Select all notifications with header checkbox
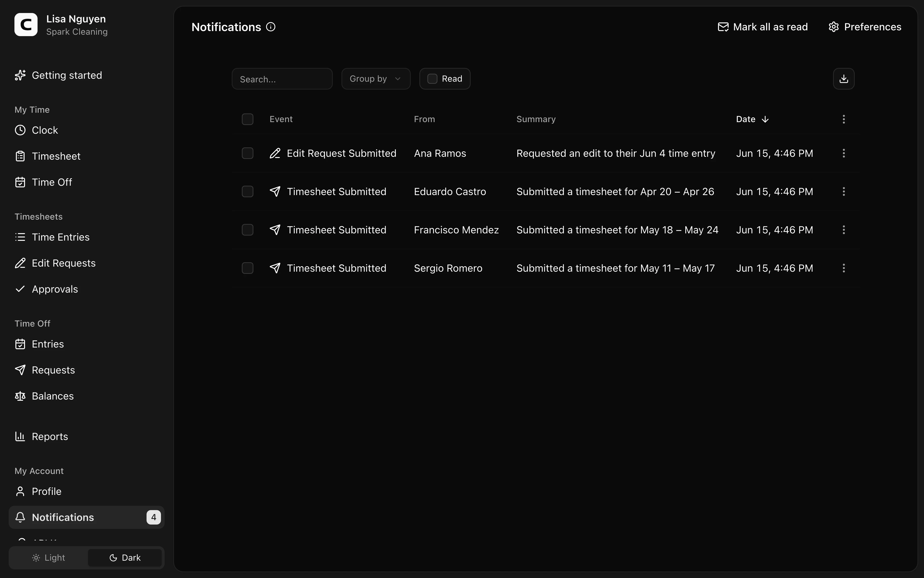 pos(247,119)
